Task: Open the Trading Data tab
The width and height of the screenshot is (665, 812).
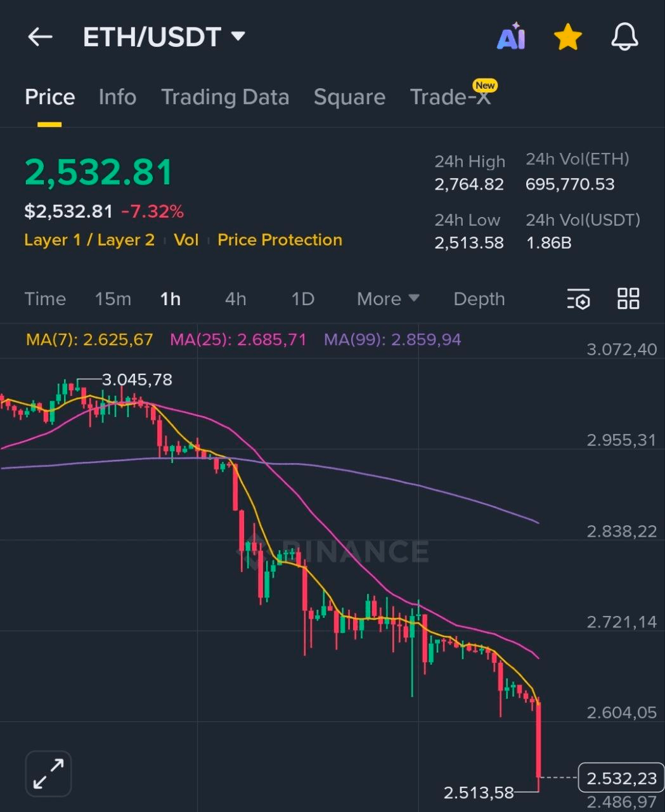Action: coord(225,97)
